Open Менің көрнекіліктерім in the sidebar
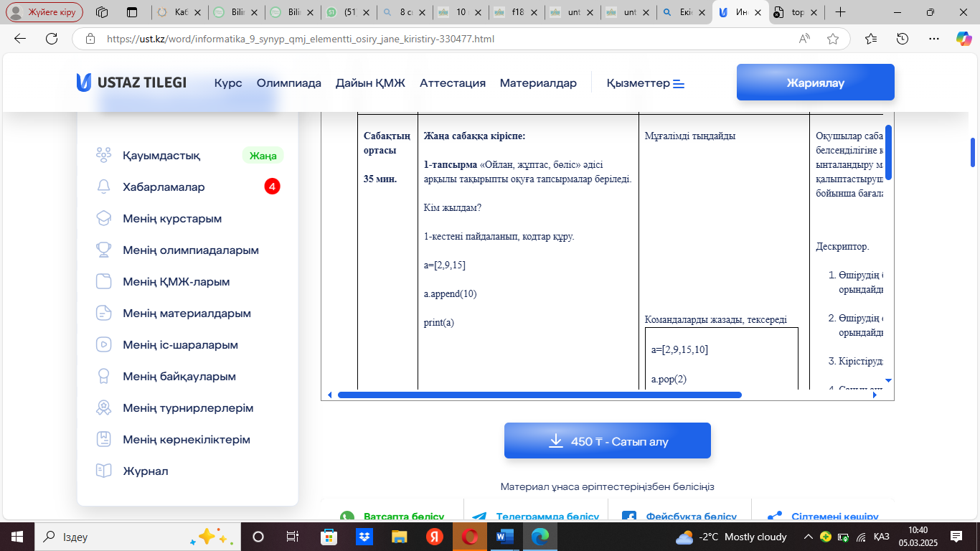Screen dimensions: 980x551 pyautogui.click(x=188, y=440)
